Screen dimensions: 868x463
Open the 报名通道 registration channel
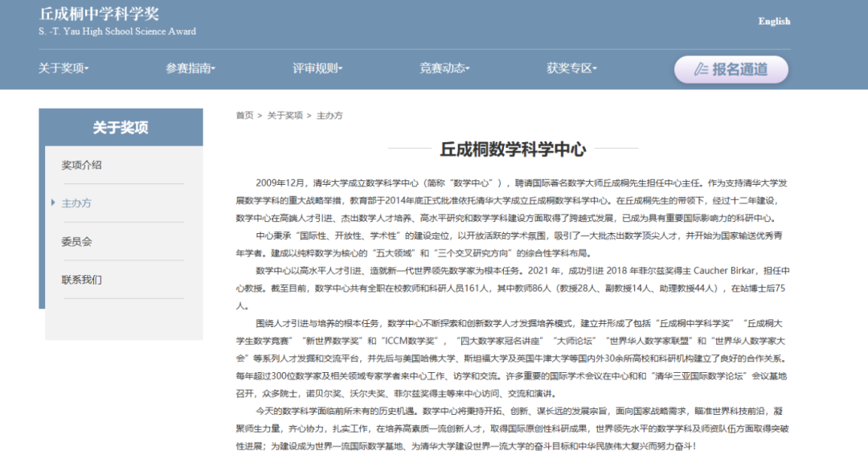pos(731,69)
